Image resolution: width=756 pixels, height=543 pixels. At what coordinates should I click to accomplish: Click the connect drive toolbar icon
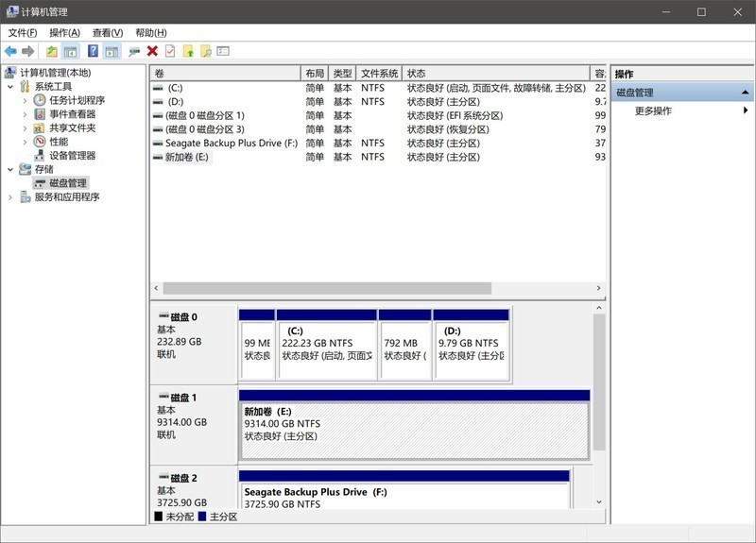[134, 52]
